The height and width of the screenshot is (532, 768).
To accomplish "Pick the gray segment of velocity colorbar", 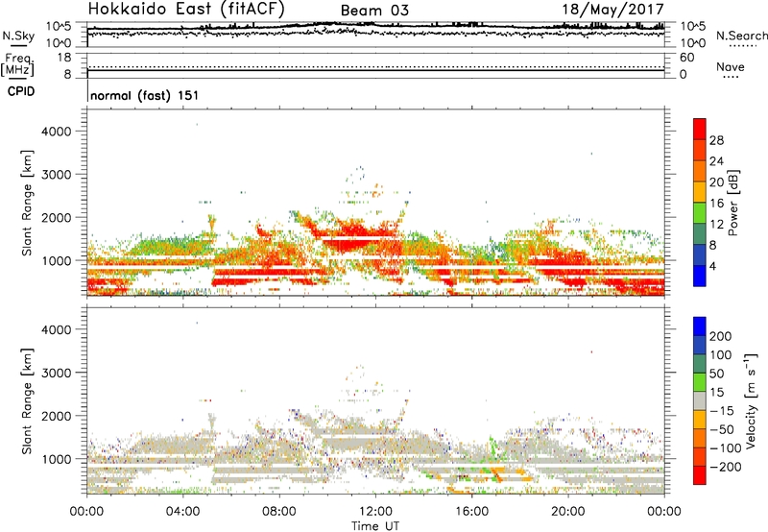I will (x=700, y=400).
